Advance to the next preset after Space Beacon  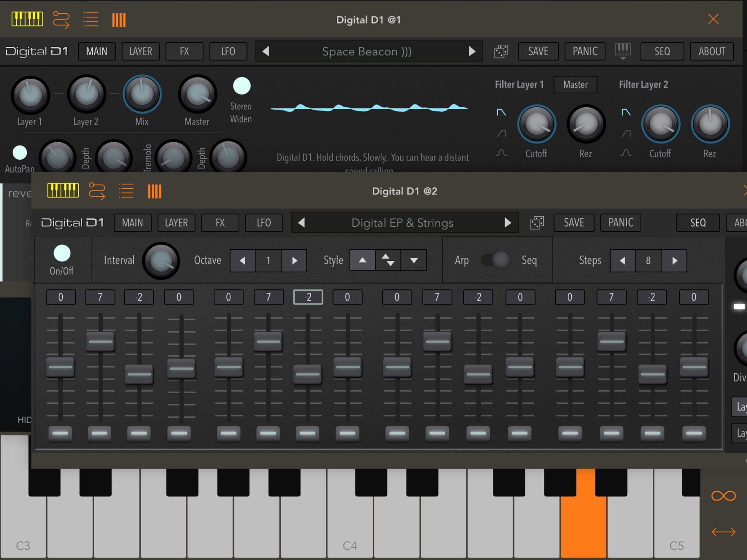click(x=473, y=51)
